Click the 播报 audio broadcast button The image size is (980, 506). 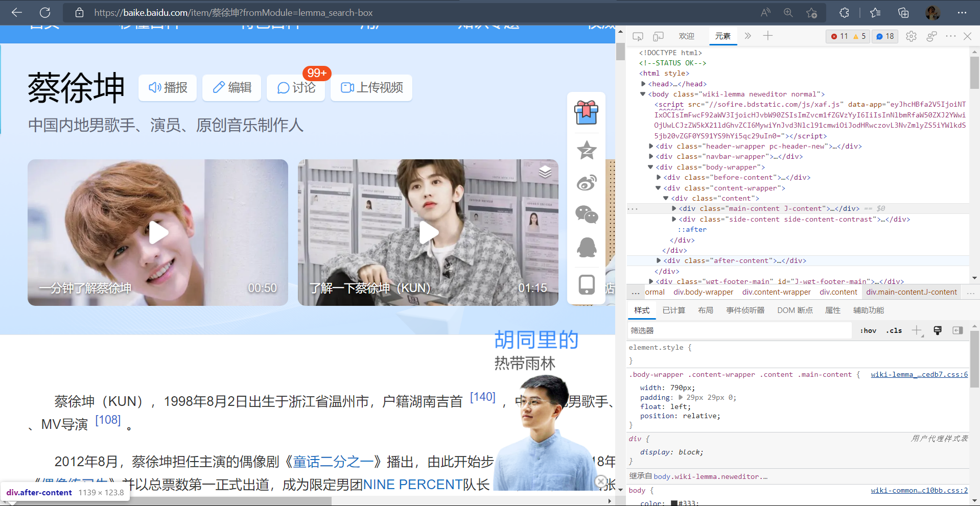[x=168, y=87]
